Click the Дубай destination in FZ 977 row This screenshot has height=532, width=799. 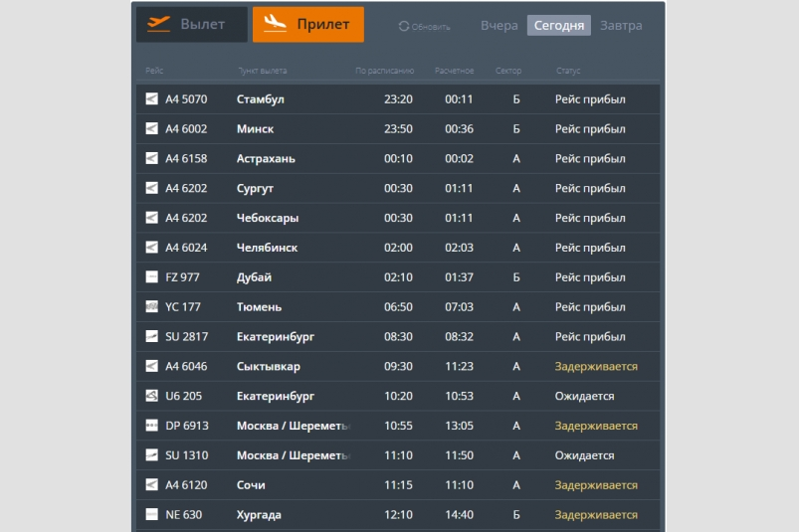point(254,277)
